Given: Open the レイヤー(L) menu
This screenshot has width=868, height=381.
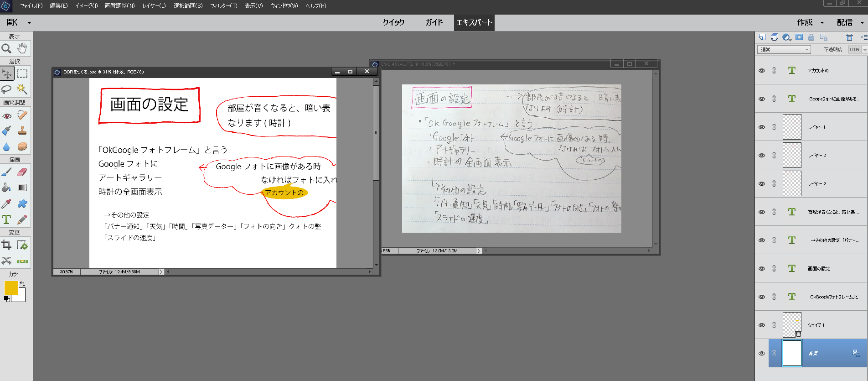Looking at the screenshot, I should [154, 6].
